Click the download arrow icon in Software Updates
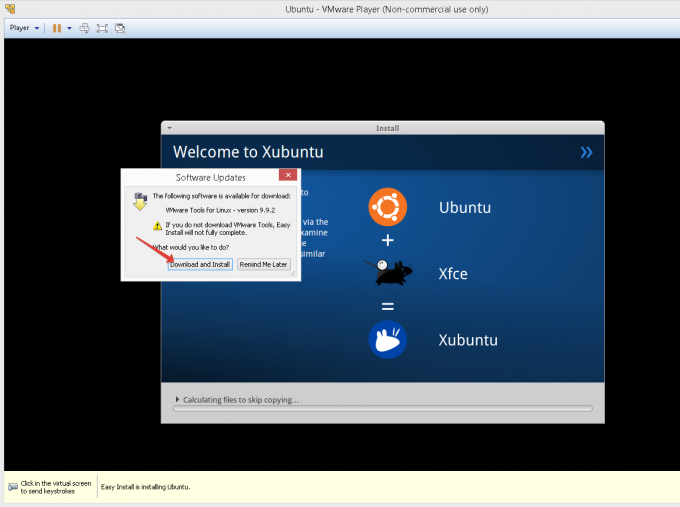Screen dimensions: 680x507 [x=140, y=201]
